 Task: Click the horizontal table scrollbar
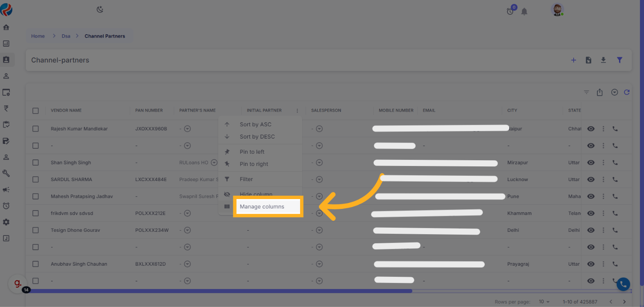point(221,291)
